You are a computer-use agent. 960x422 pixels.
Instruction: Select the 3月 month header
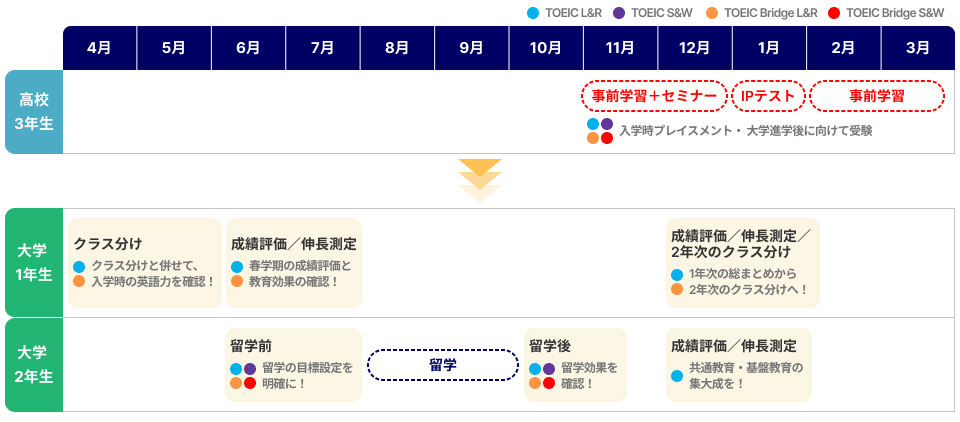918,48
